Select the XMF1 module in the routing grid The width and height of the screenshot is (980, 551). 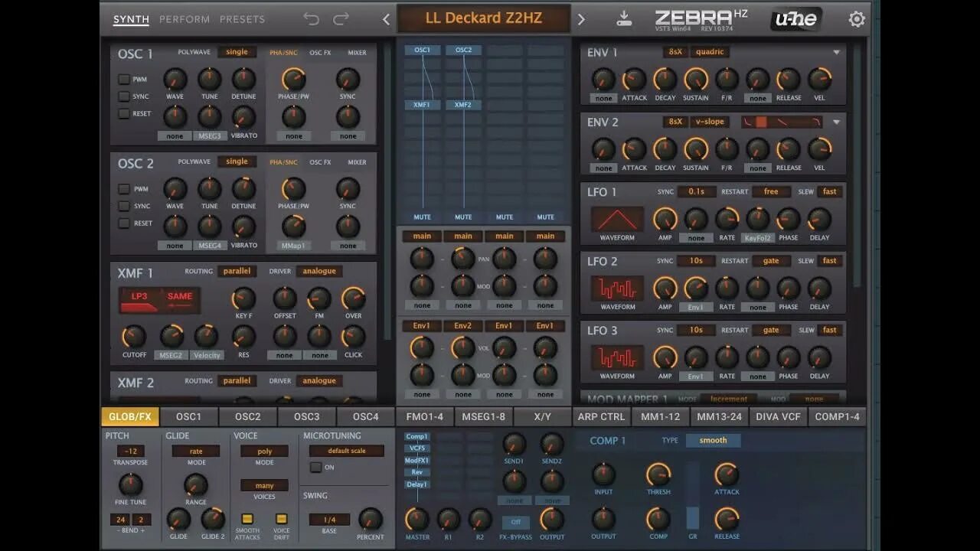423,105
